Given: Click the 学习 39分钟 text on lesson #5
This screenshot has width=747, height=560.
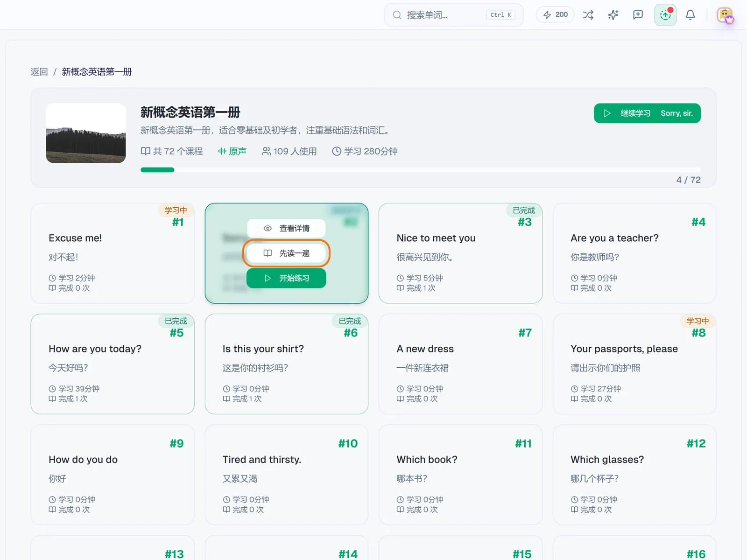Looking at the screenshot, I should click(x=74, y=389).
